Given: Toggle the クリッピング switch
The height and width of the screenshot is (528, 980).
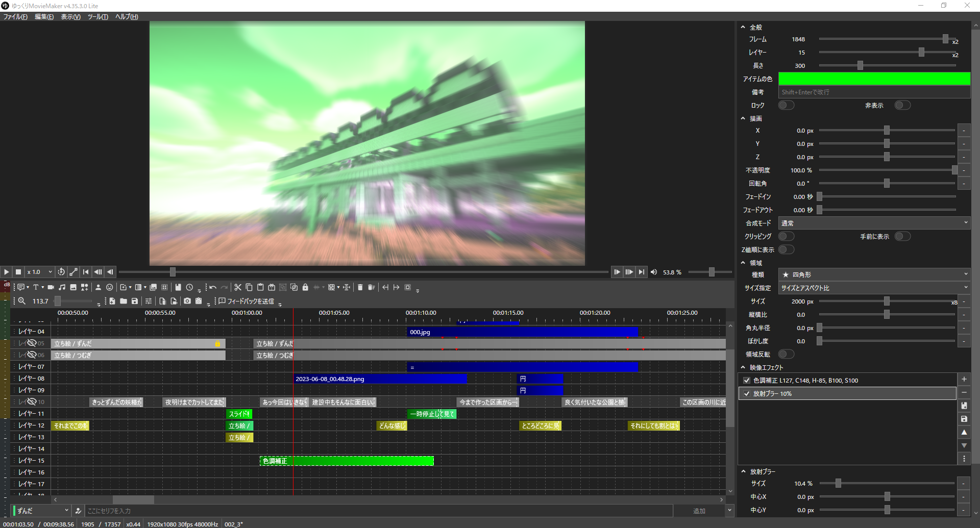Looking at the screenshot, I should click(x=786, y=236).
